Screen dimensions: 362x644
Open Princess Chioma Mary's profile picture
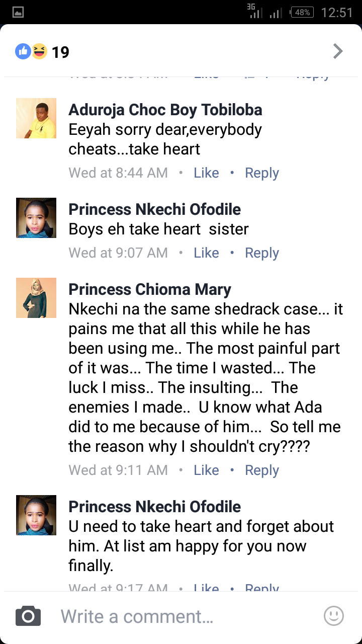36,298
